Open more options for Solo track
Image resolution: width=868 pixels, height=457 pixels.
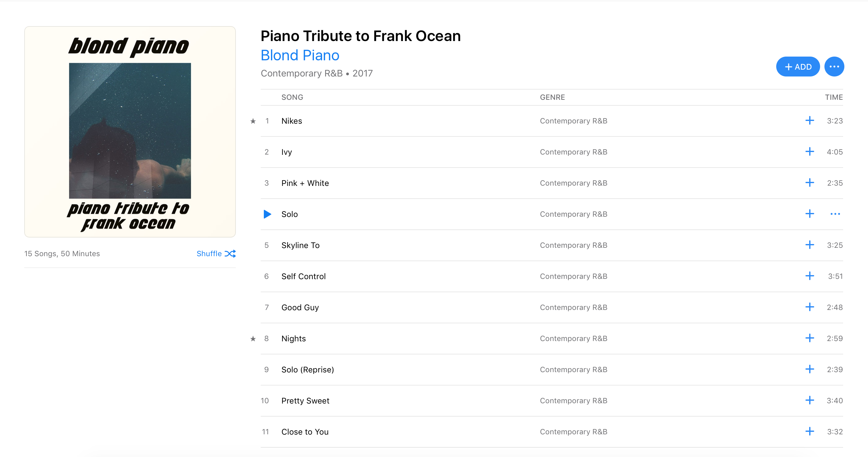(835, 214)
